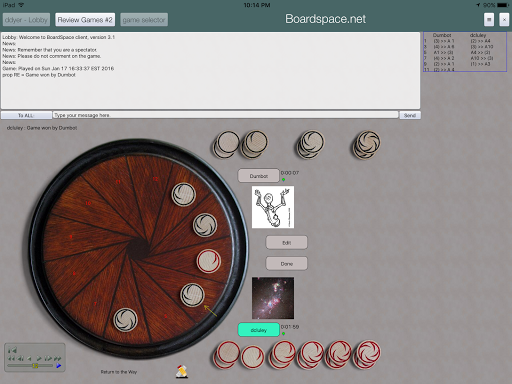Viewport: 512px width, 384px height.
Task: Step back one move with single left arrow
Action: pyautogui.click(x=29, y=358)
